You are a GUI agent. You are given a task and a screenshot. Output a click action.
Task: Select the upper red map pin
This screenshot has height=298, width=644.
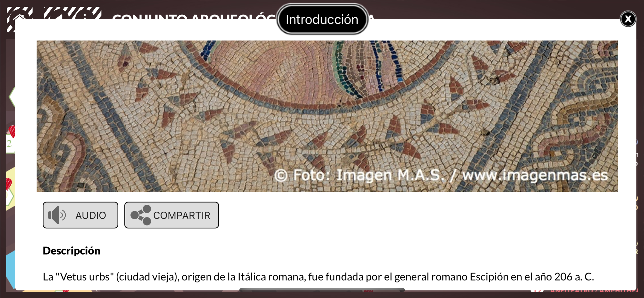point(12,131)
